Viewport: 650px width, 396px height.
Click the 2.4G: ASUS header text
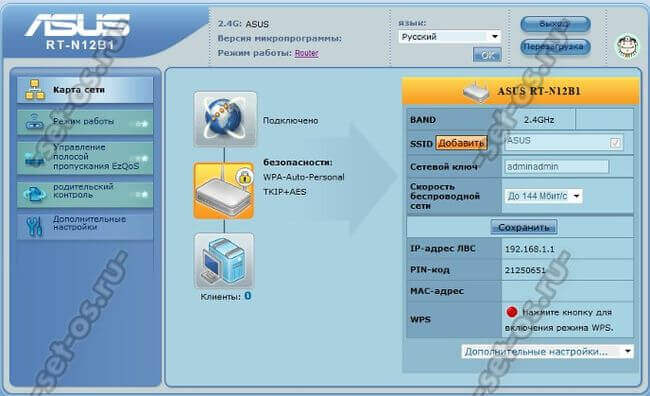click(243, 24)
